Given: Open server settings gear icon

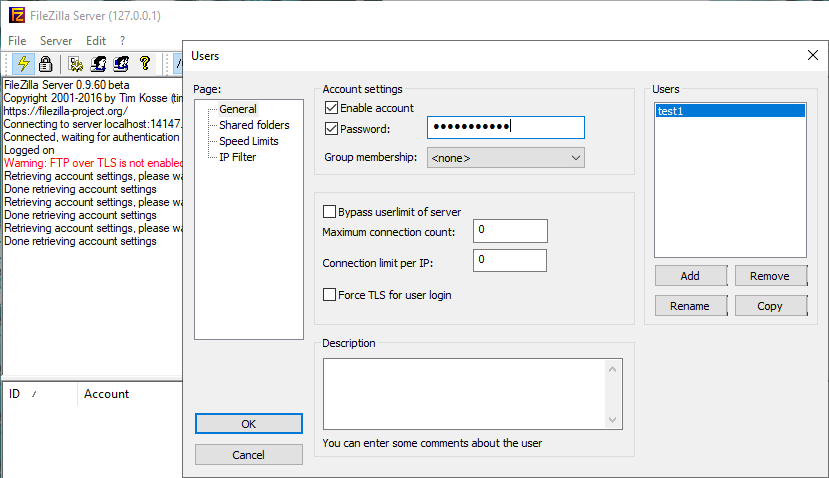Looking at the screenshot, I should [x=76, y=64].
